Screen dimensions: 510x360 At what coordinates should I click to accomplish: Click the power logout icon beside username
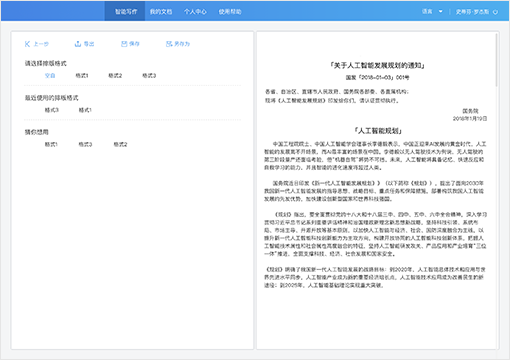[495, 12]
